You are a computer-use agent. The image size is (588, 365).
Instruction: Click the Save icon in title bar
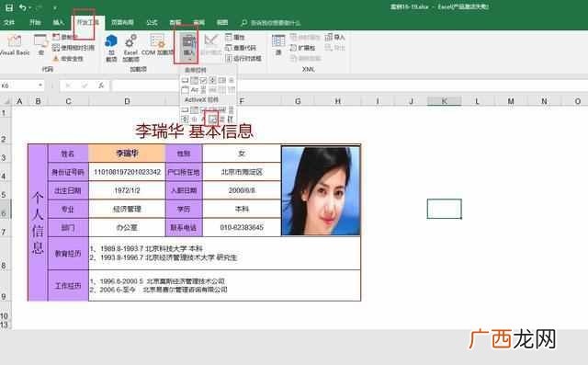click(x=9, y=7)
